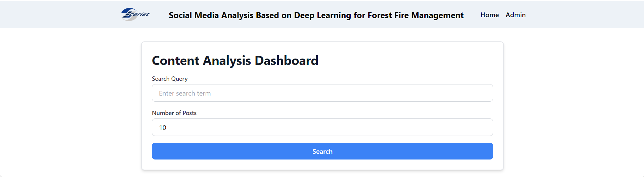Click the Social Media Analysis site title
Viewport: 644px width, 177px height.
316,15
